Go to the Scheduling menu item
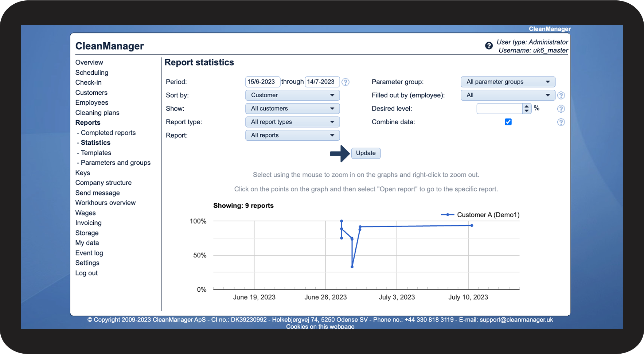The image size is (644, 354). (x=92, y=73)
